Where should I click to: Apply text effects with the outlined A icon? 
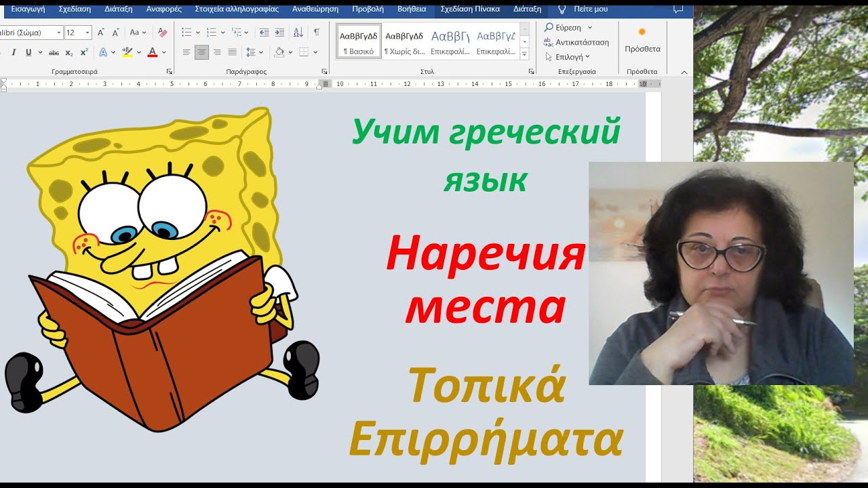click(x=103, y=52)
